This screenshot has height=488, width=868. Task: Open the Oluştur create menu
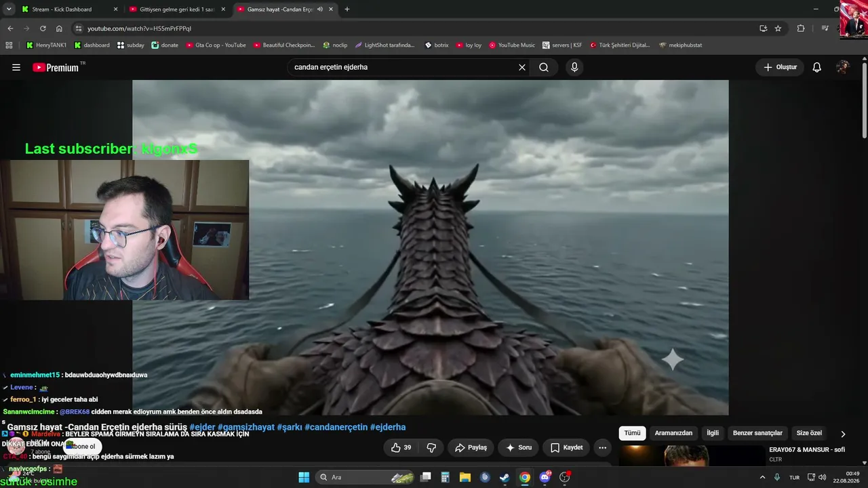pos(780,67)
